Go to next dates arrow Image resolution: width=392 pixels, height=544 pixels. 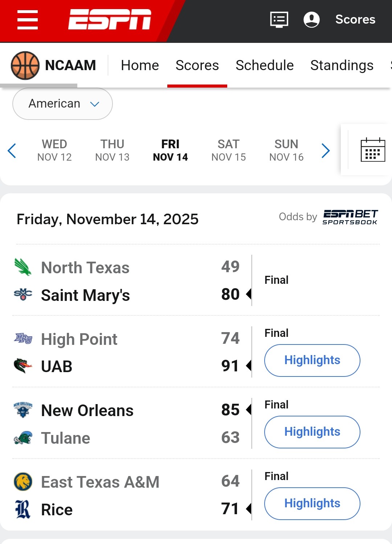[x=326, y=151]
